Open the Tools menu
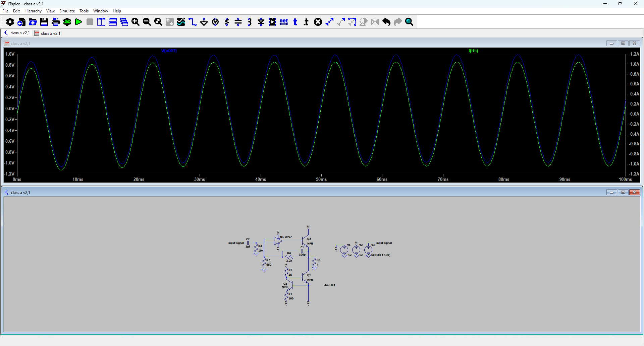This screenshot has width=644, height=346. click(84, 11)
